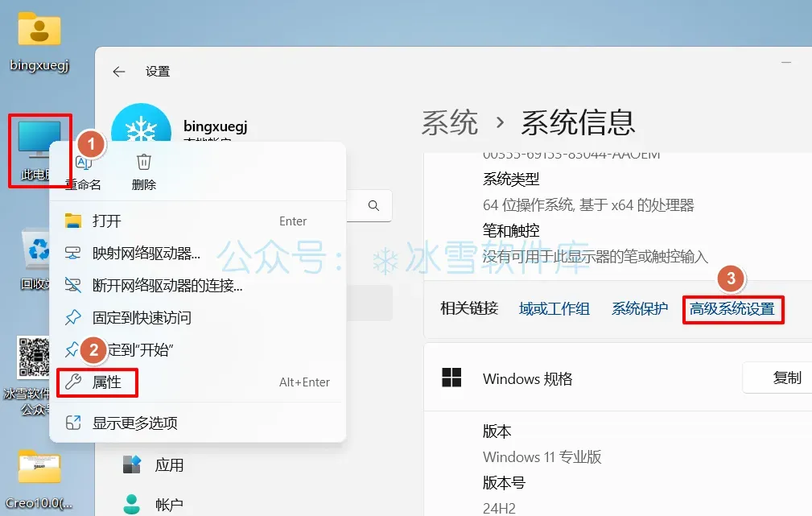Open the 系统保护 link
Image resolution: width=812 pixels, height=516 pixels.
(640, 309)
